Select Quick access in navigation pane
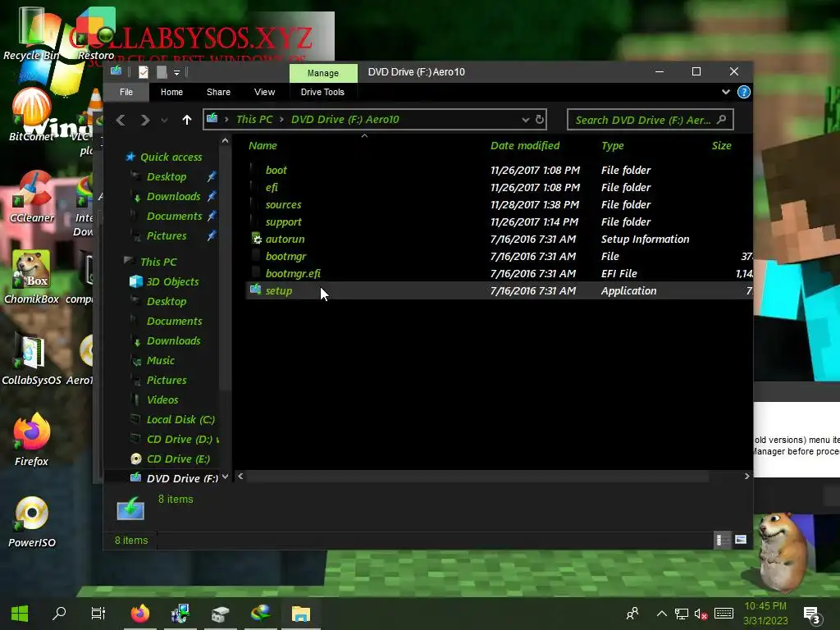 click(171, 157)
